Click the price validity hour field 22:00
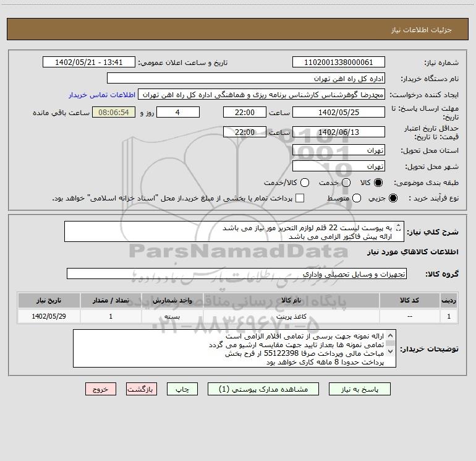This screenshot has width=476, height=461. [x=245, y=132]
